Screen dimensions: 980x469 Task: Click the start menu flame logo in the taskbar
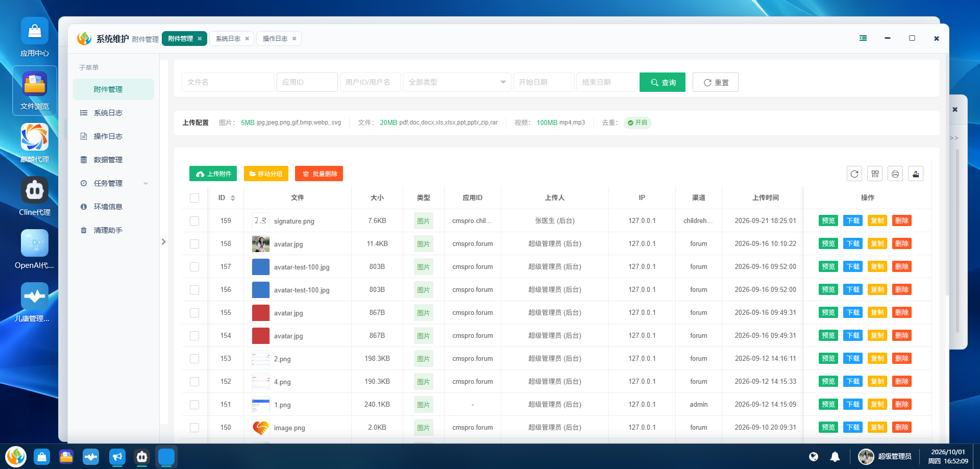click(x=16, y=456)
